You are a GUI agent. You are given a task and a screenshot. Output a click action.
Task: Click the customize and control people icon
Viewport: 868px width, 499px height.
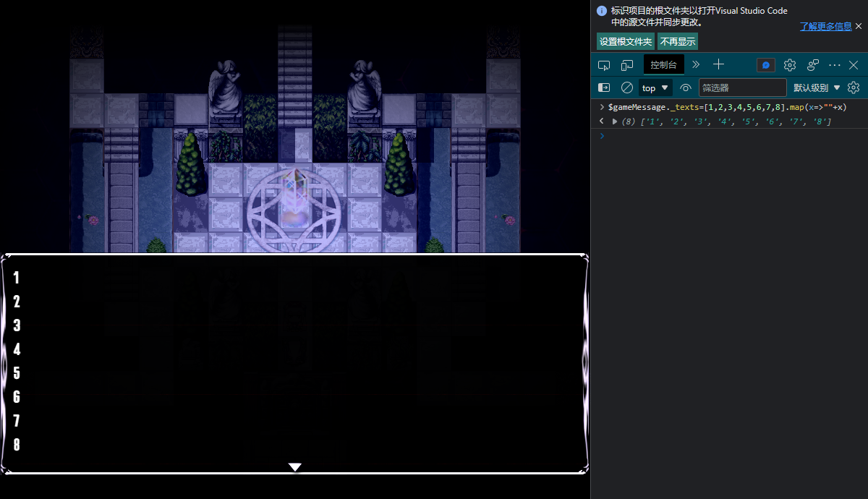(x=813, y=65)
